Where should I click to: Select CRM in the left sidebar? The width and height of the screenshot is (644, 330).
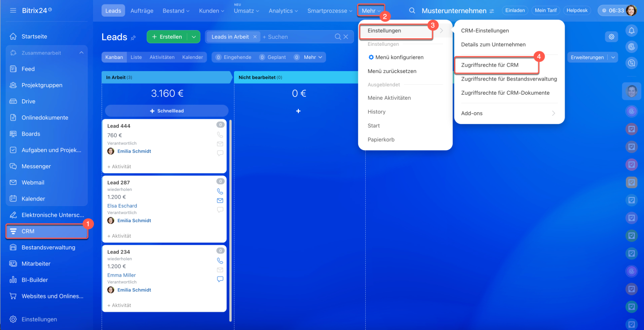pyautogui.click(x=46, y=231)
